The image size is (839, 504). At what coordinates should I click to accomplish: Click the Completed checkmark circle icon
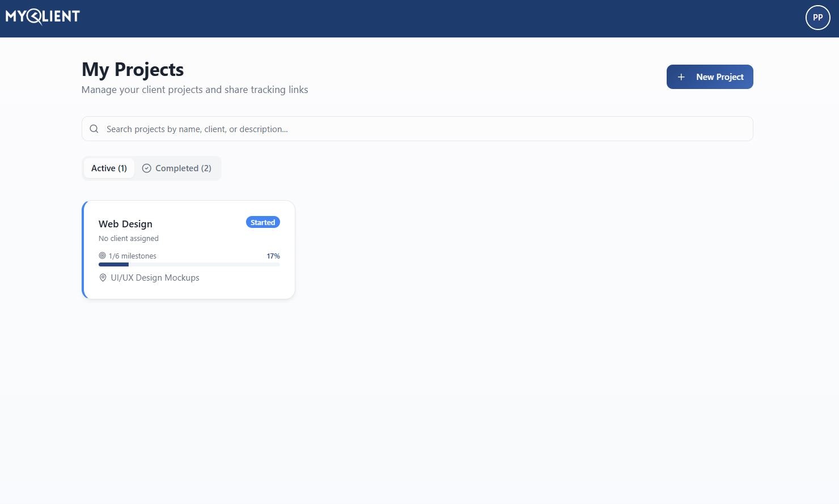click(x=146, y=168)
